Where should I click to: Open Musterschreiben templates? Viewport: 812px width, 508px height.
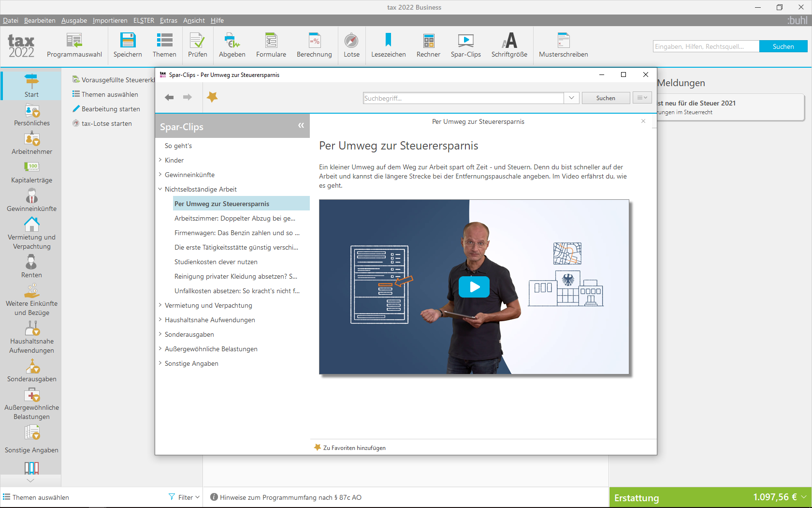pyautogui.click(x=563, y=45)
